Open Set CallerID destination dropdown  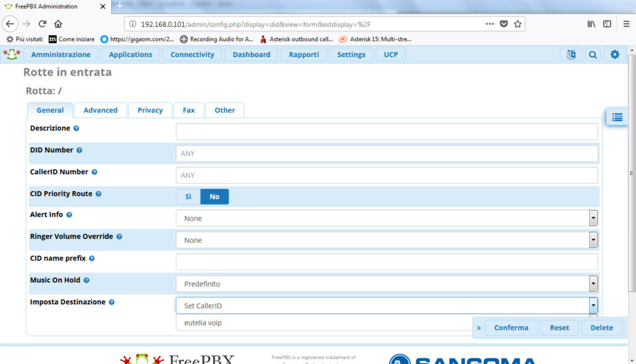click(386, 306)
